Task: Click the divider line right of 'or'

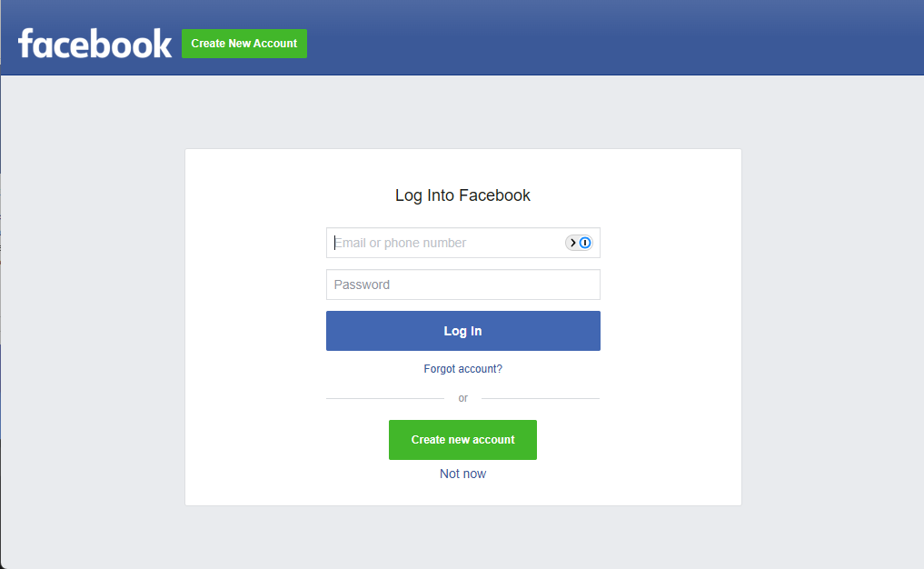Action: tap(541, 399)
